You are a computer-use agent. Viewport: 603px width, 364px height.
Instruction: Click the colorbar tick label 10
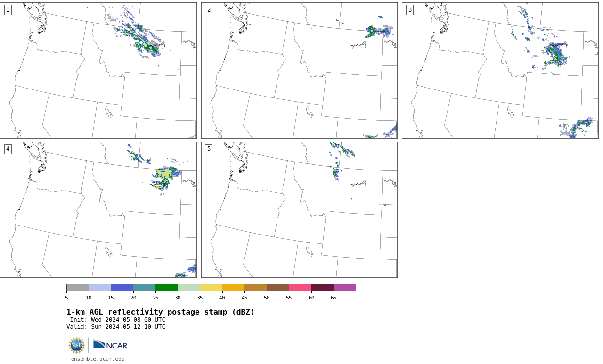[x=89, y=298]
